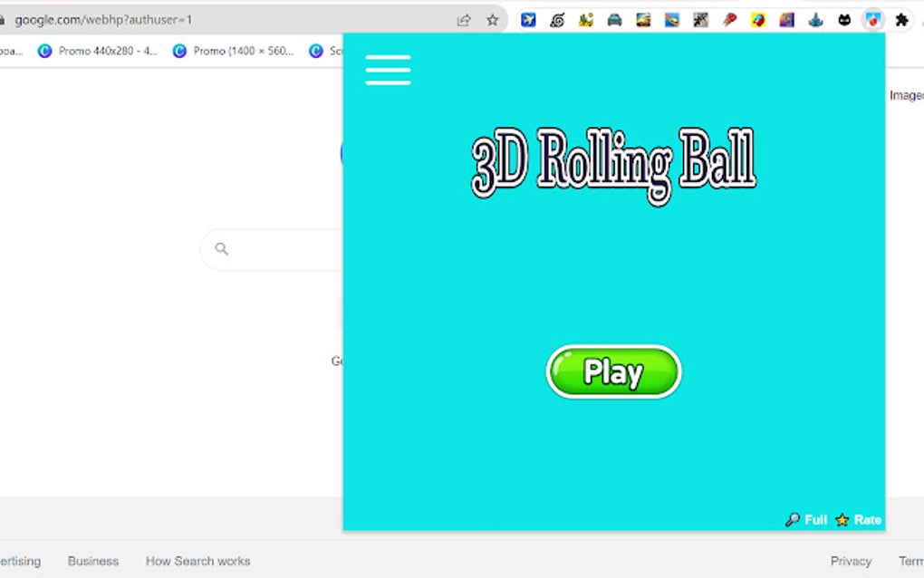
Task: Open the Chrome share icon
Action: pos(464,18)
